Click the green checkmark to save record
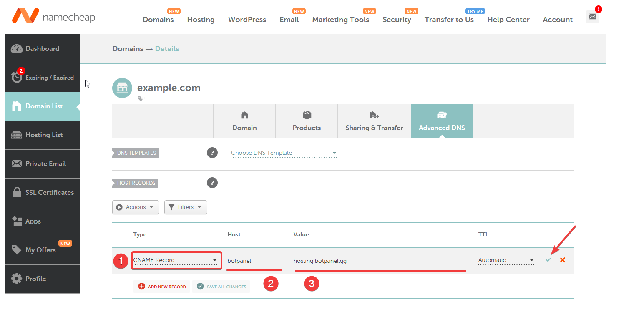This screenshot has height=327, width=644. pos(548,260)
